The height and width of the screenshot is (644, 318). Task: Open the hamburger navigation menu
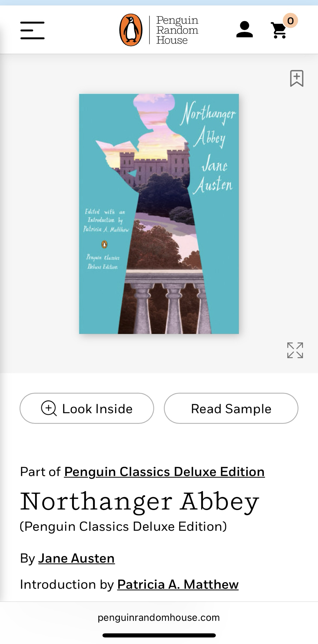click(x=32, y=30)
